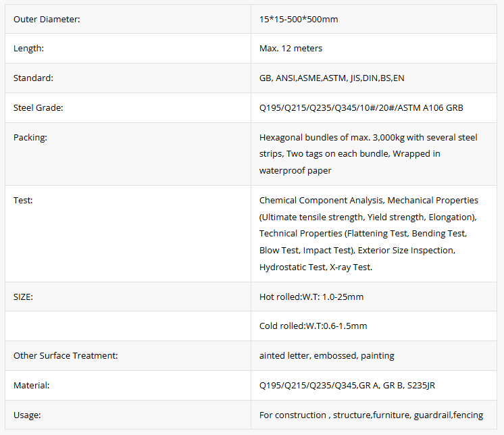The image size is (504, 435).
Task: Select the 'Q195/Q215/Q235/Q345/10#/20#/ASTM A106 GRB' value
Action: (x=361, y=107)
